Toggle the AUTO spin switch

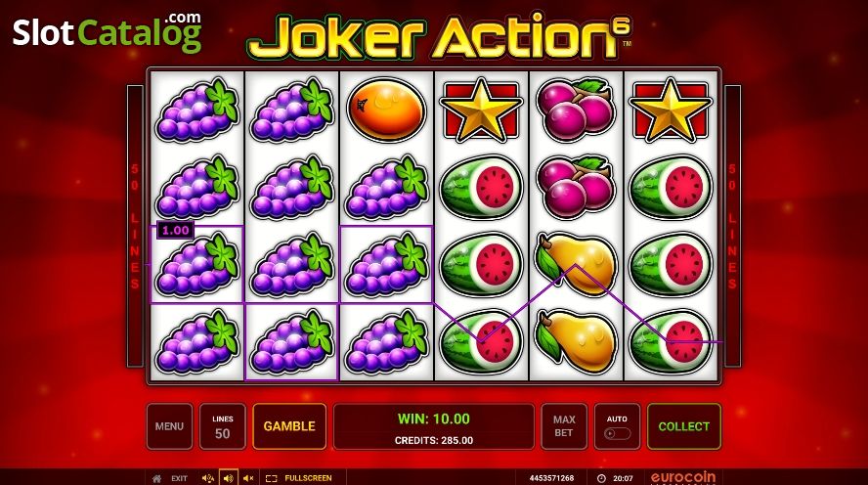click(617, 433)
